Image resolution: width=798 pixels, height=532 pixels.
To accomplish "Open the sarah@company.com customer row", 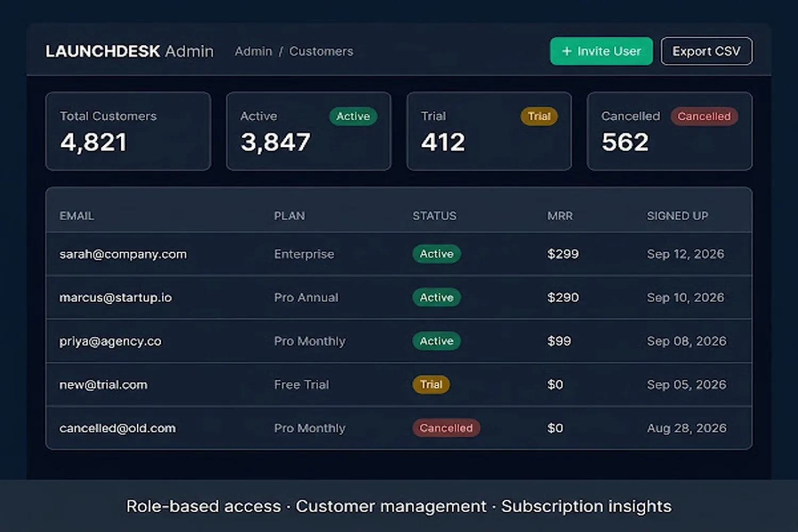I will (x=399, y=254).
